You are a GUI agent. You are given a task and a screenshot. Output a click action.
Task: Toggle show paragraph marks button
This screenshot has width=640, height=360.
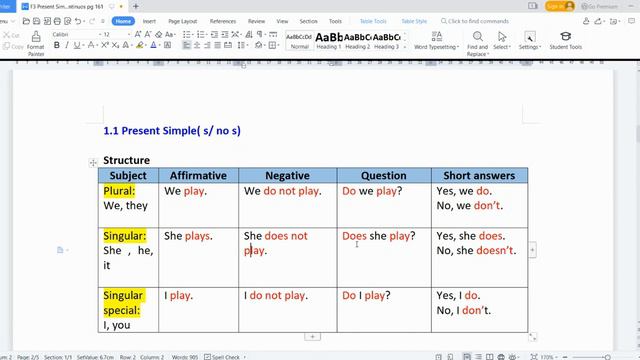tap(260, 34)
